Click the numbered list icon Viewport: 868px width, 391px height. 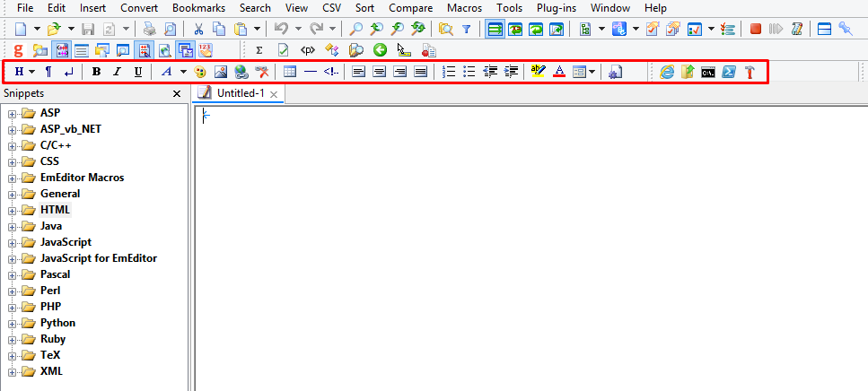pos(450,72)
